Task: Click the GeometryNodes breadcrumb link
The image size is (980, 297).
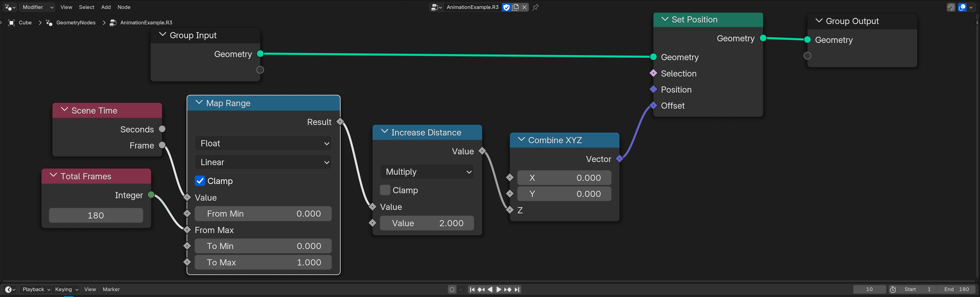Action: (76, 23)
